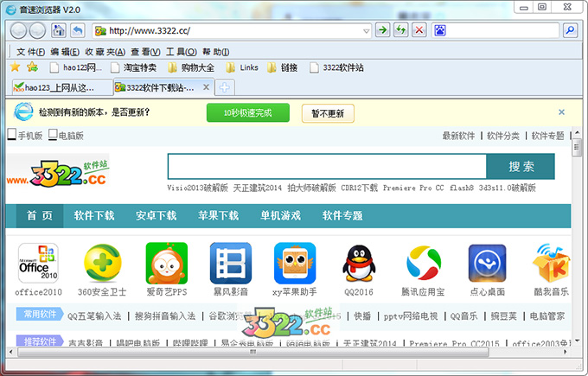Click the Visio2013破解版 hot search link
588x376 pixels.
(x=197, y=188)
